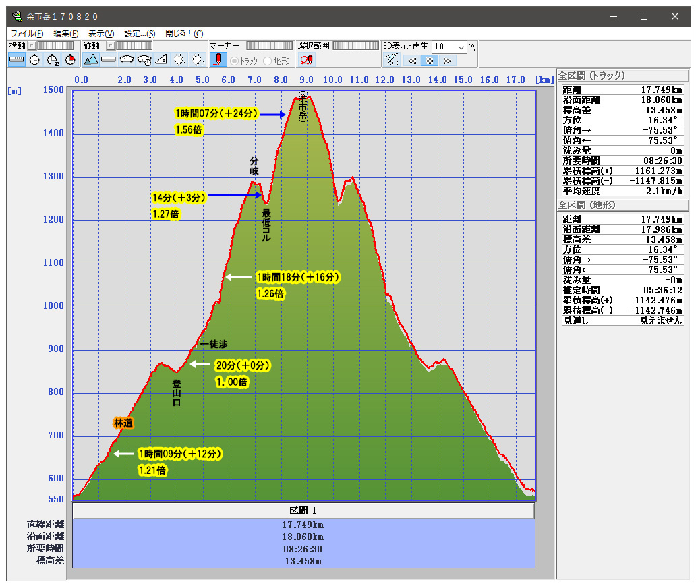Select the slope triangle vertical axis icon
700x588 pixels.
coord(161,60)
